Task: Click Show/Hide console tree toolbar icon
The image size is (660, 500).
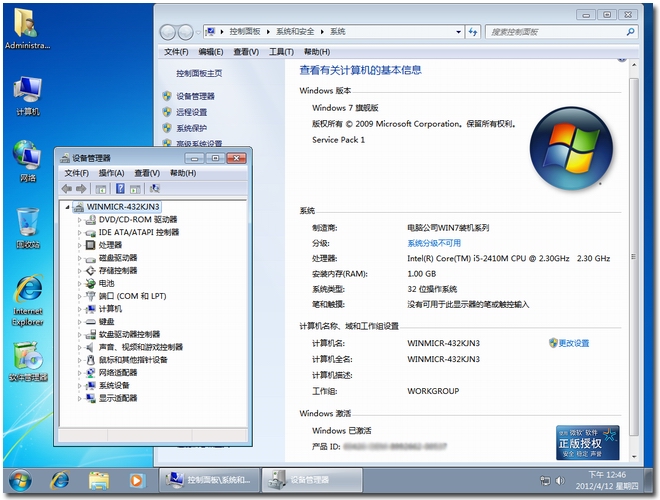Action: click(x=101, y=189)
